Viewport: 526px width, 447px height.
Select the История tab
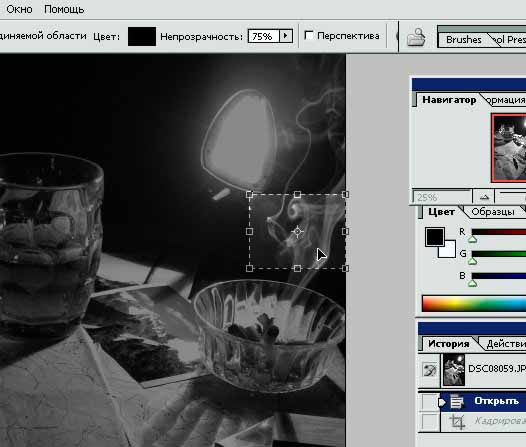[x=449, y=344]
